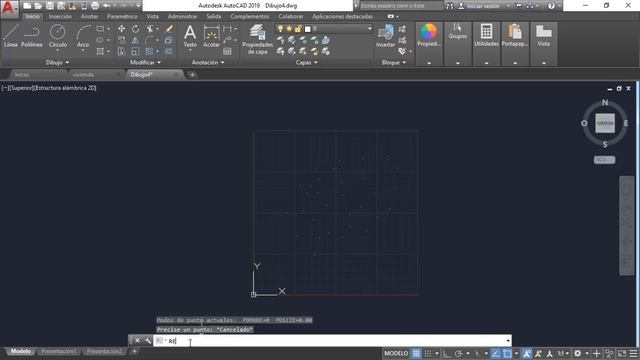
Task: Click the command line customize wrench icon
Action: coord(147,340)
